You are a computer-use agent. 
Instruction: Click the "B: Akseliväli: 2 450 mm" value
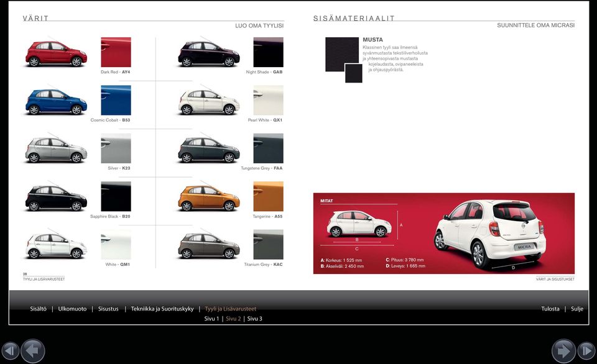pyautogui.click(x=342, y=266)
